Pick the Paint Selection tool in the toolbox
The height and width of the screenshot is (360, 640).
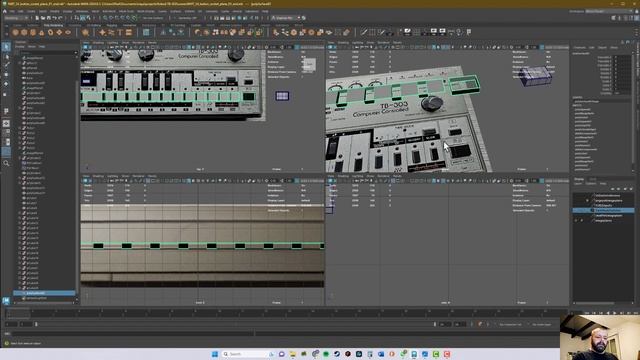[x=6, y=65]
